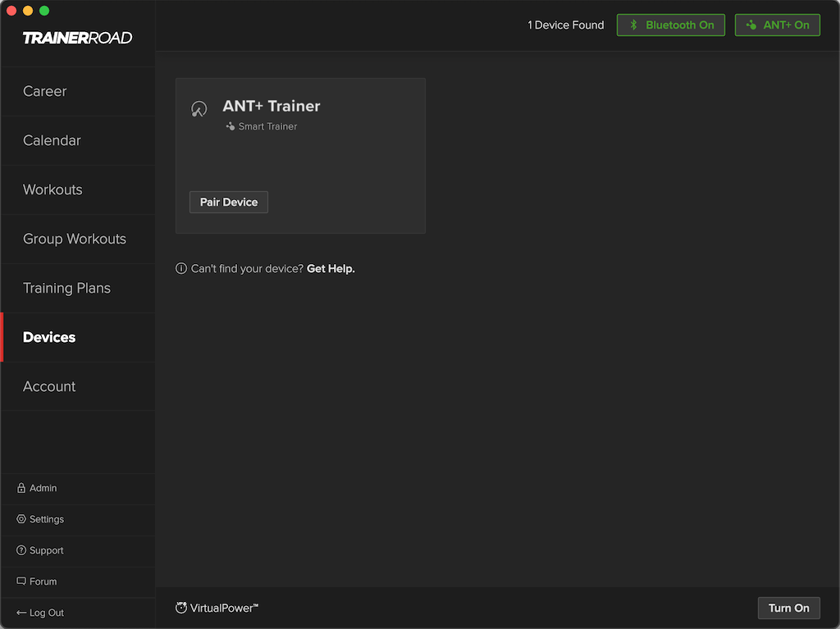
Task: Click the VirtualPower stopwatch icon
Action: [181, 607]
